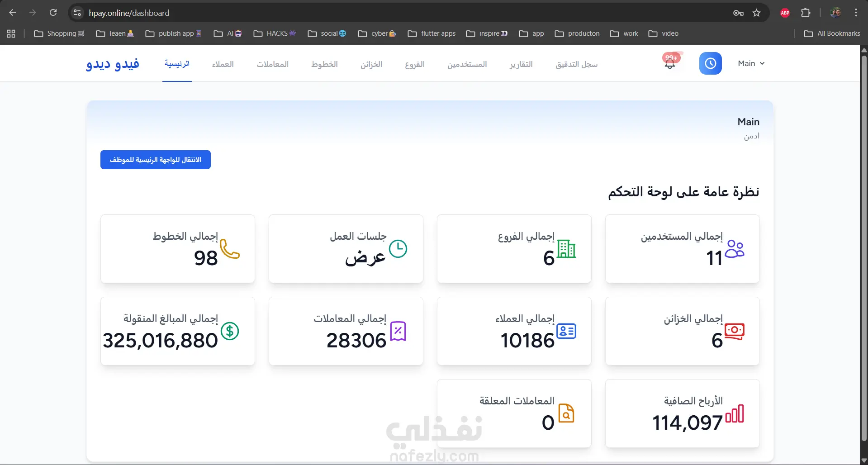Click the receipt icon in إجمالي المعاملات card
Image resolution: width=868 pixels, height=465 pixels.
[x=398, y=331]
